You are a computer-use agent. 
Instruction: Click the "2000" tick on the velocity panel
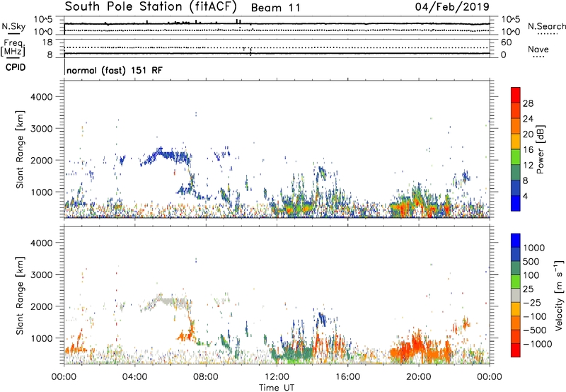[x=41, y=306]
